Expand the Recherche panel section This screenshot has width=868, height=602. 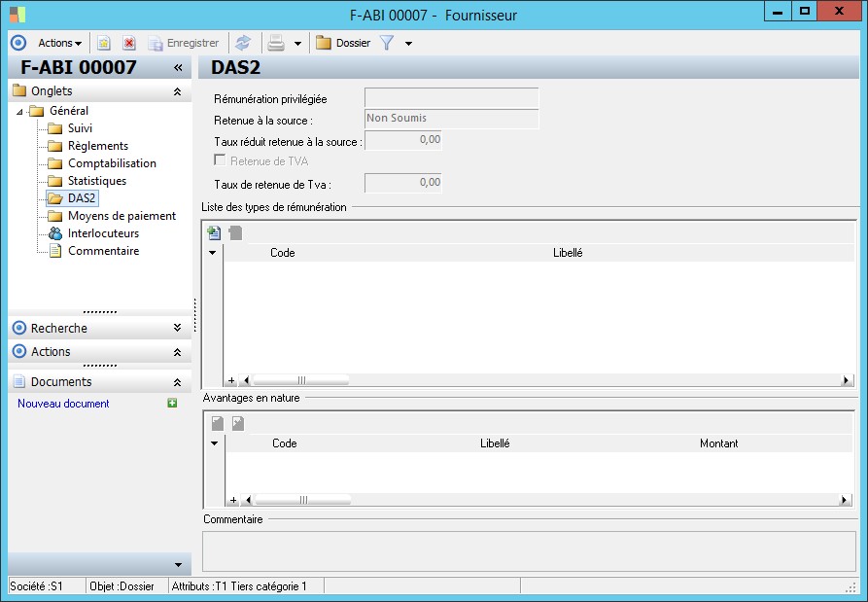coord(177,328)
